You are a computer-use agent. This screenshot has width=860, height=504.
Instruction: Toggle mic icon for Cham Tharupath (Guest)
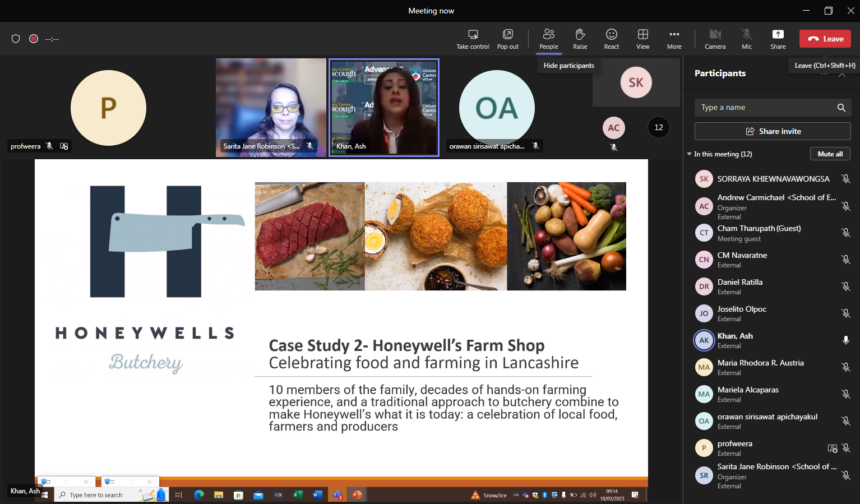(x=846, y=233)
